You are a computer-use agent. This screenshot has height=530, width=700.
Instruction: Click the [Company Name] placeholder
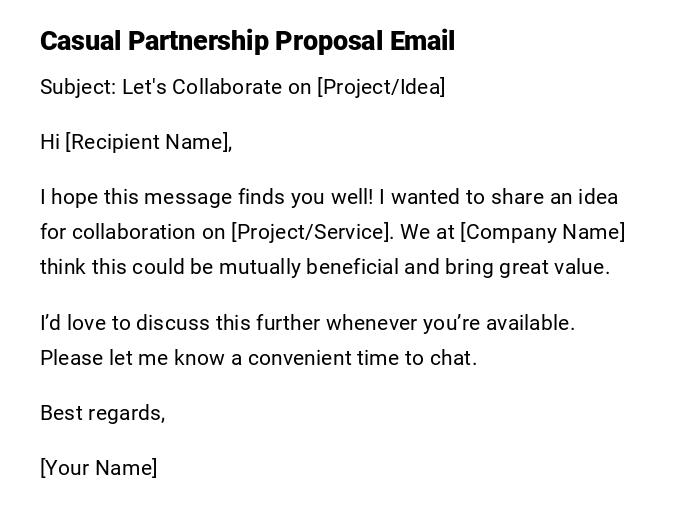tap(542, 232)
